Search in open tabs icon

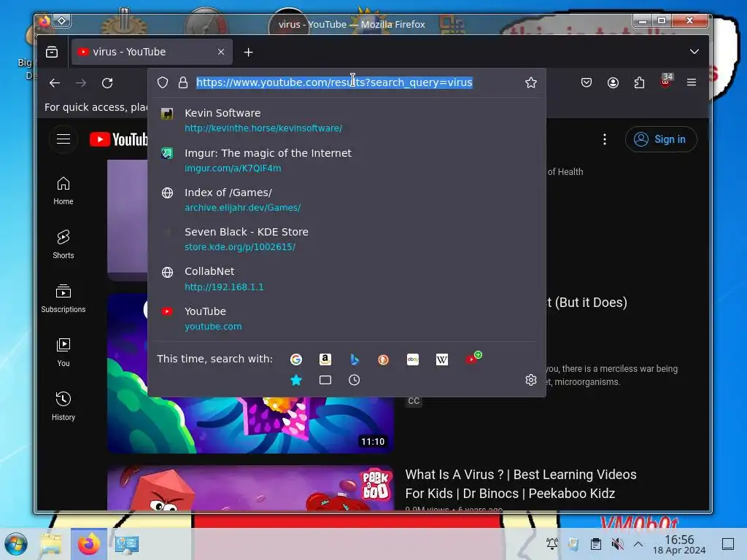click(x=325, y=380)
